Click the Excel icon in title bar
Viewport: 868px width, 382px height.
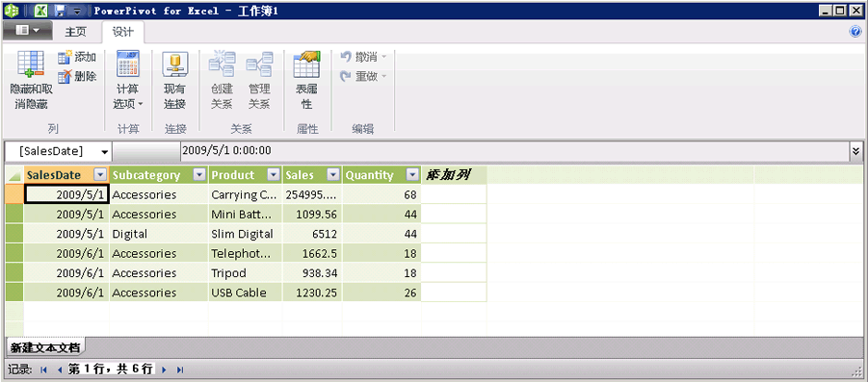40,11
